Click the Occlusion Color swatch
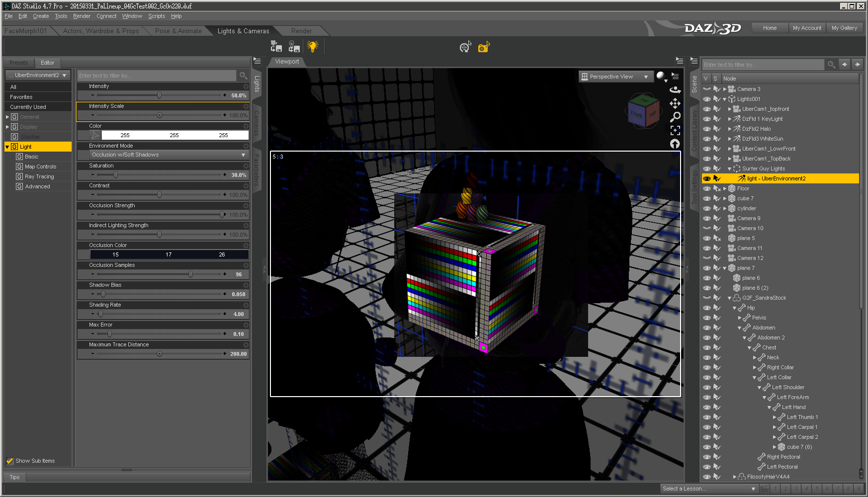 (169, 254)
